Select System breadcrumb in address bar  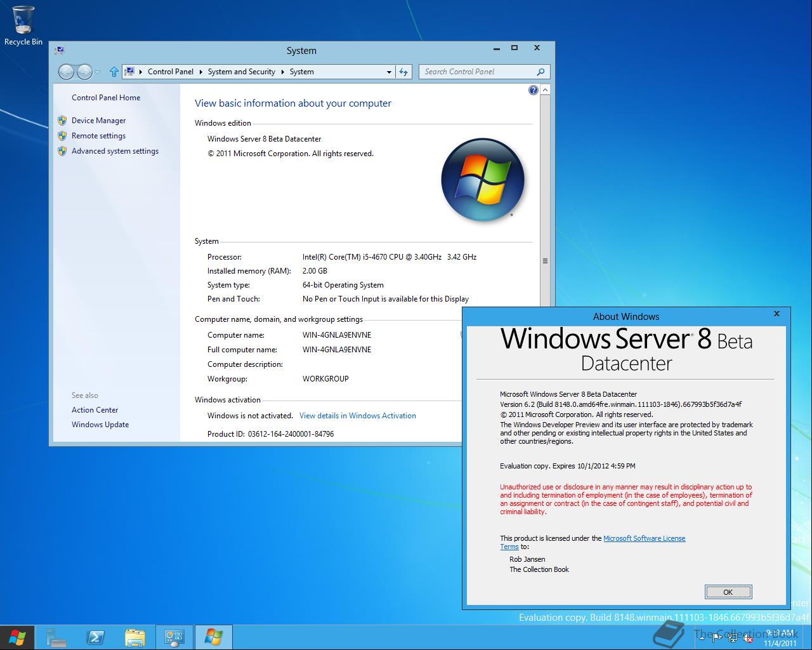click(x=301, y=72)
